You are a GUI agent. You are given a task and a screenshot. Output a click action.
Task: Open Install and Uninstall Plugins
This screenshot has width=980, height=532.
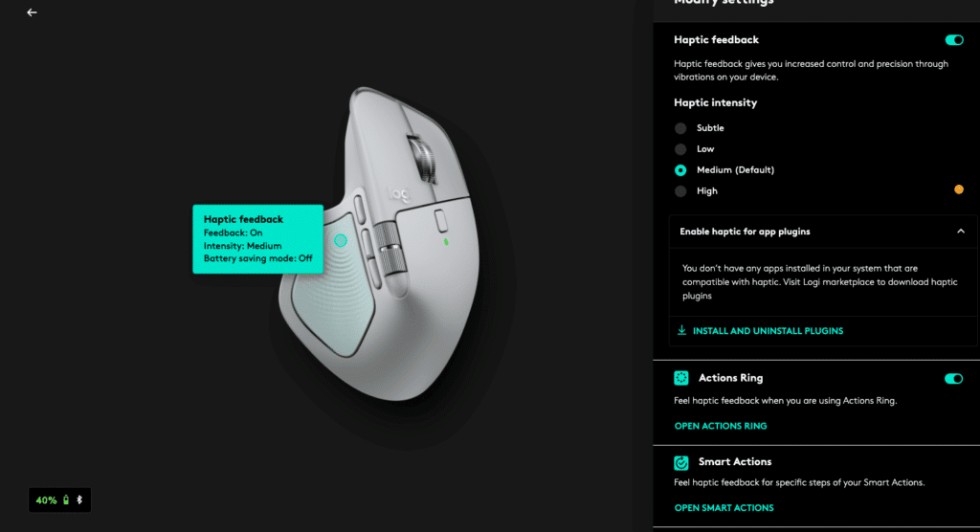coord(768,331)
